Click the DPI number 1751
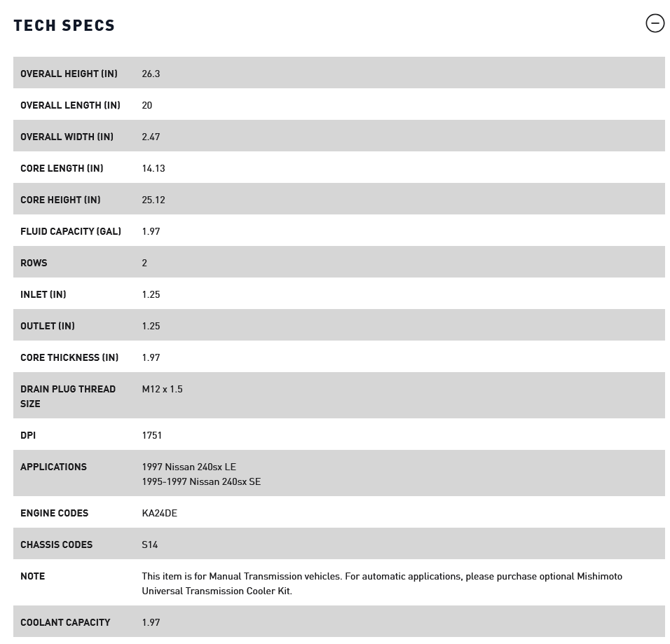Image resolution: width=670 pixels, height=644 pixels. (151, 435)
